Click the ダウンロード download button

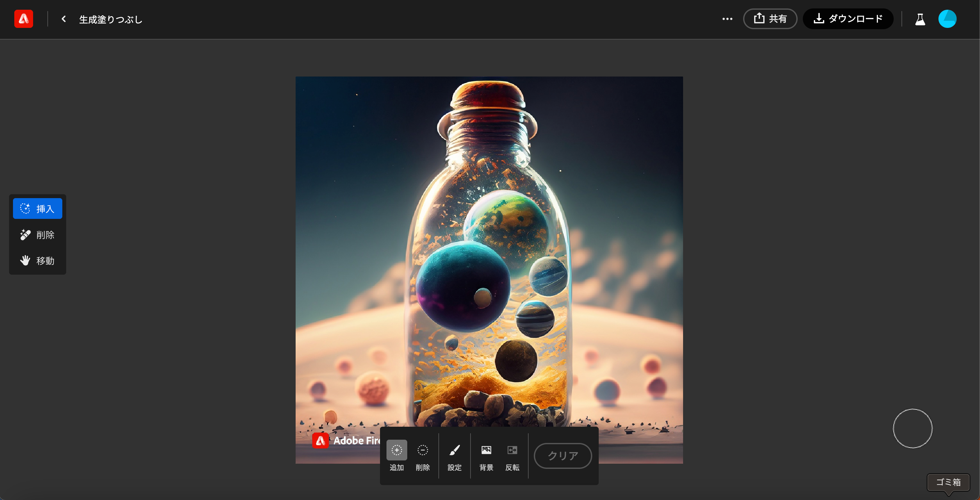point(848,19)
